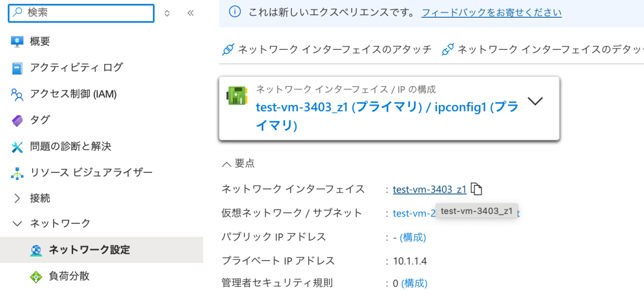Click the 概要 overview icon
Viewport: 644px width, 290px height.
[x=17, y=42]
